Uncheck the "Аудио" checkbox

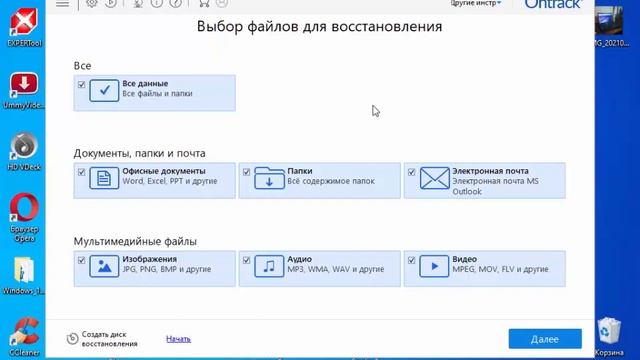[247, 260]
